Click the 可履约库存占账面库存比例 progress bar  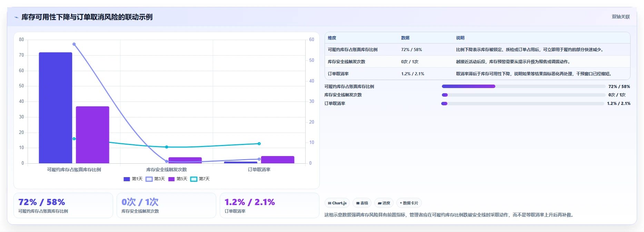[x=524, y=86]
